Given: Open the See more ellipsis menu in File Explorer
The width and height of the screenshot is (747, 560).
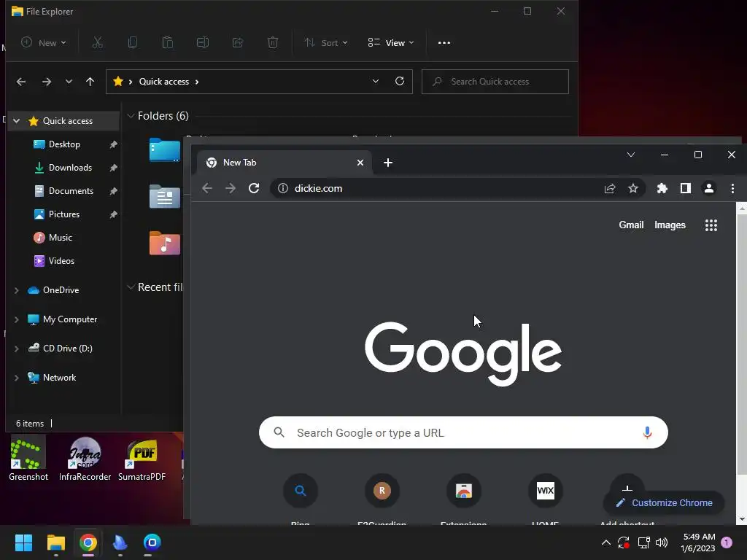Looking at the screenshot, I should tap(444, 43).
